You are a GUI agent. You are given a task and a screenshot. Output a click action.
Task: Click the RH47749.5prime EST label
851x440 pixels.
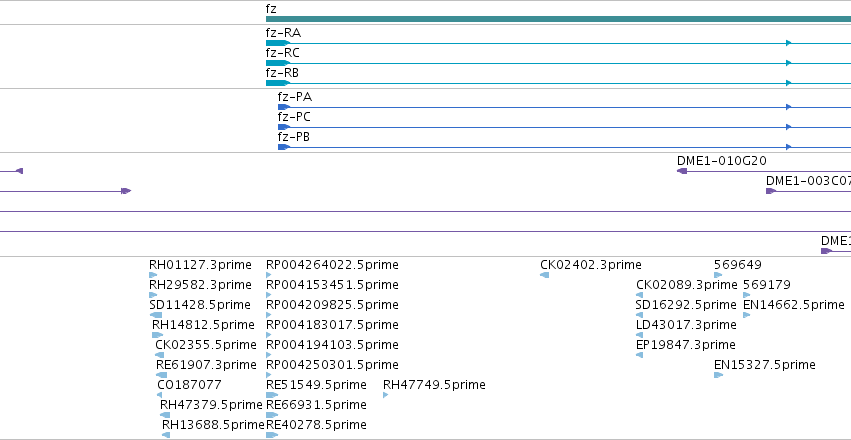tap(434, 385)
